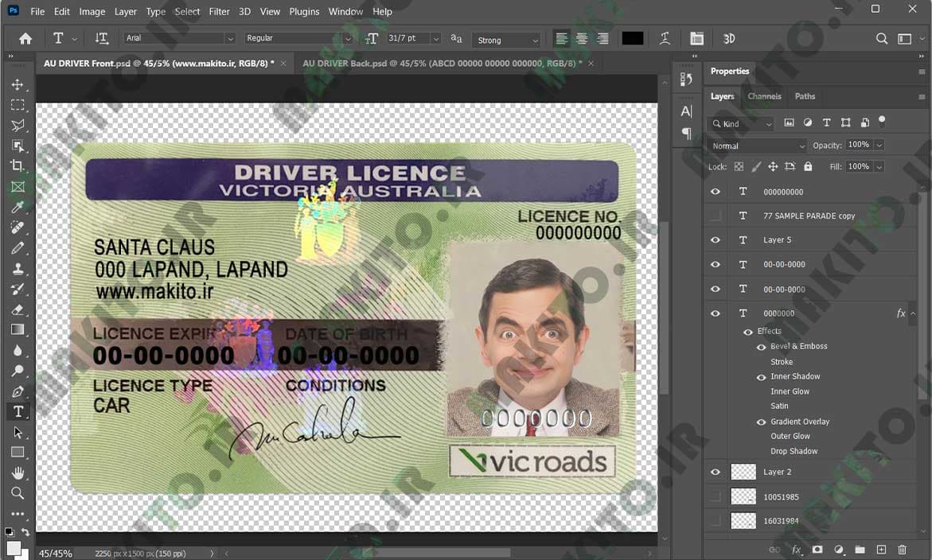Image resolution: width=932 pixels, height=560 pixels.
Task: Select the Clone Stamp tool
Action: [x=18, y=268]
